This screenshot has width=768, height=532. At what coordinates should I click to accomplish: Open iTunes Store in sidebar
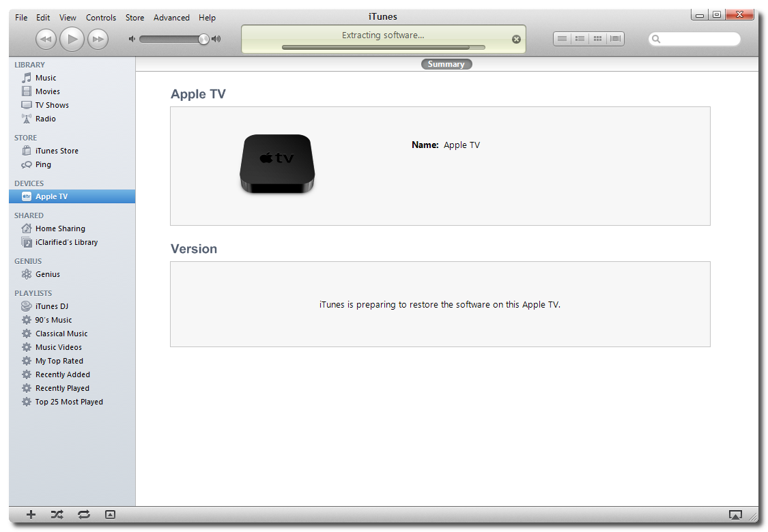(x=57, y=151)
